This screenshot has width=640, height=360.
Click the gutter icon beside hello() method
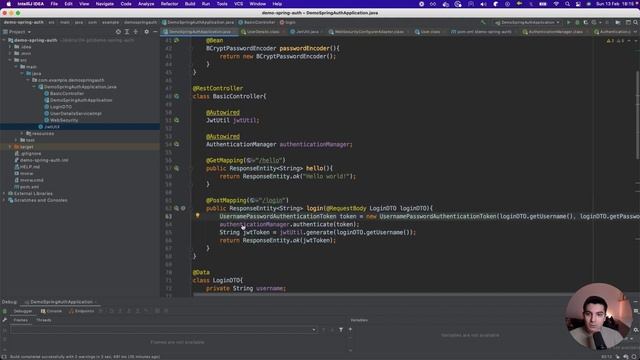[176, 168]
